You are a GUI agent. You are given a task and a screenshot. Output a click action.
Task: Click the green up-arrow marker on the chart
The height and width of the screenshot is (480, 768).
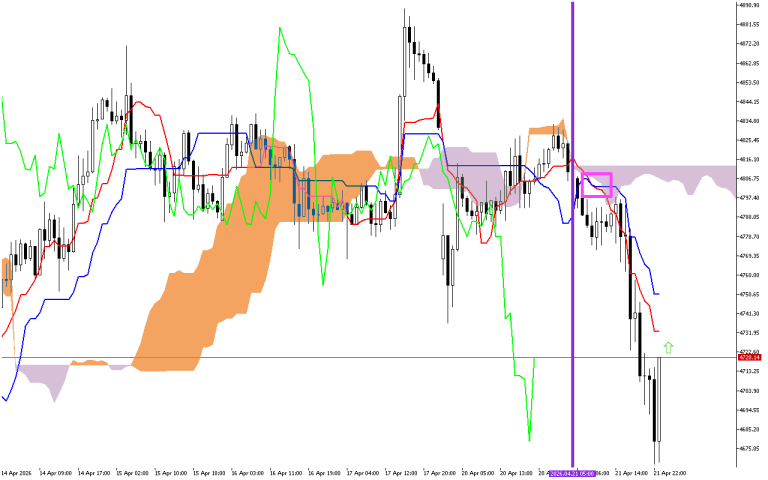coord(668,348)
